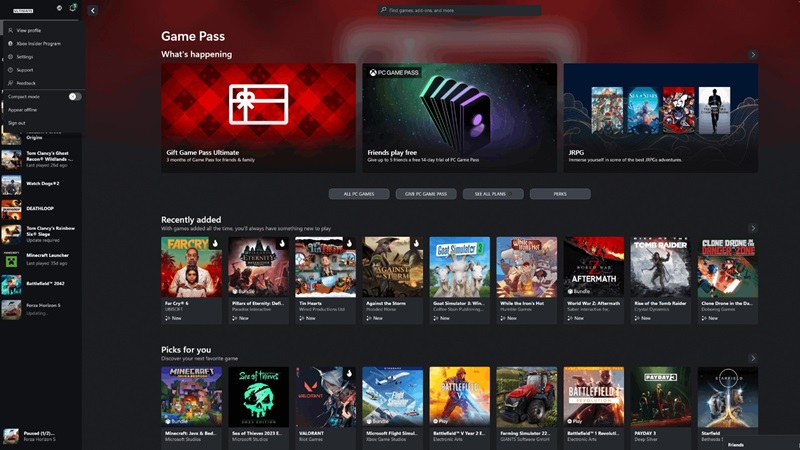Open While the Iron's Hot tile
Viewport: 800px width, 450px height.
pos(527,280)
